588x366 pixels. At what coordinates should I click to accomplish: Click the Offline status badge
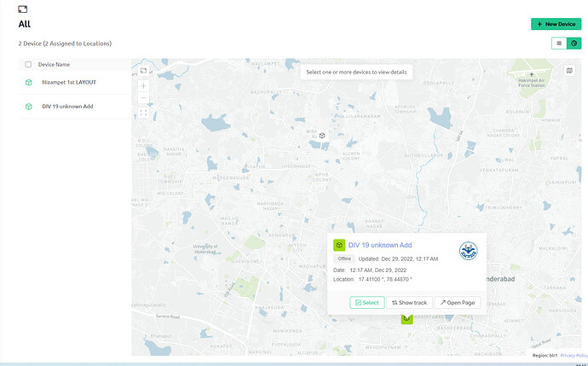(344, 259)
